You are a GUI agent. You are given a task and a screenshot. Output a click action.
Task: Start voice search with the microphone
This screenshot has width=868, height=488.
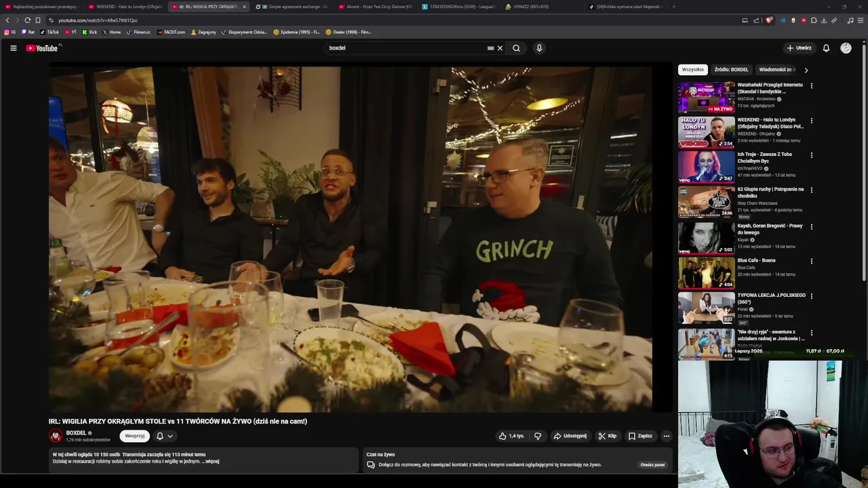[x=539, y=48]
